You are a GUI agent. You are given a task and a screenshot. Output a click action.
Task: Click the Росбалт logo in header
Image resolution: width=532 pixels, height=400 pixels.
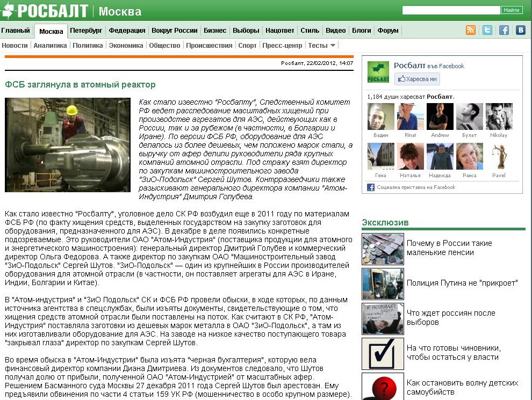tap(45, 11)
